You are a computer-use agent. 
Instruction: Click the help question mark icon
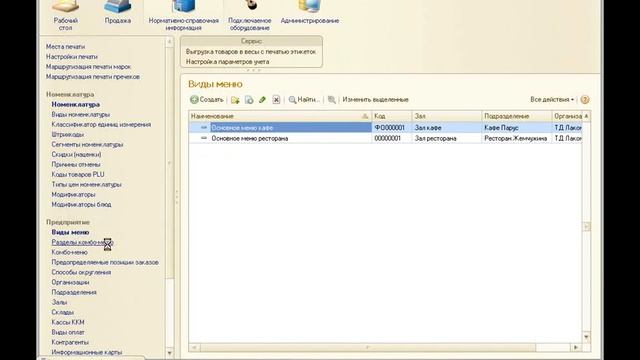click(x=585, y=100)
